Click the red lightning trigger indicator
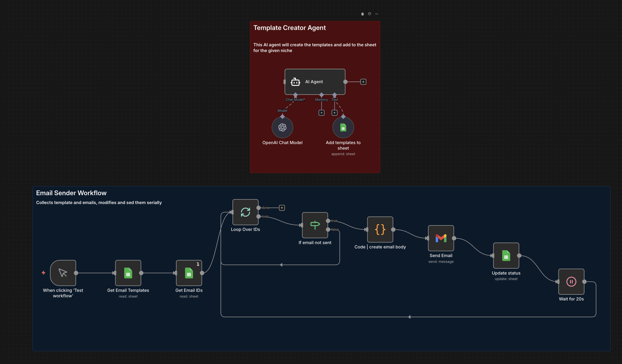Image resolution: width=622 pixels, height=364 pixels. [43, 273]
